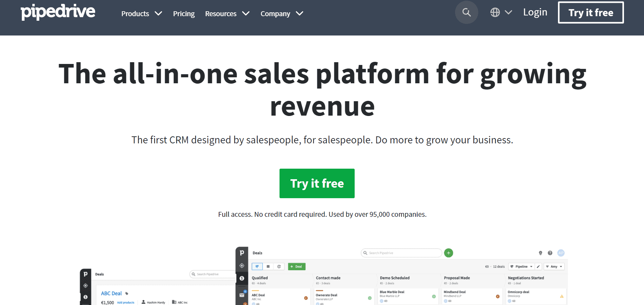This screenshot has width=644, height=305.
Task: Click the green + Deal button
Action: [297, 267]
